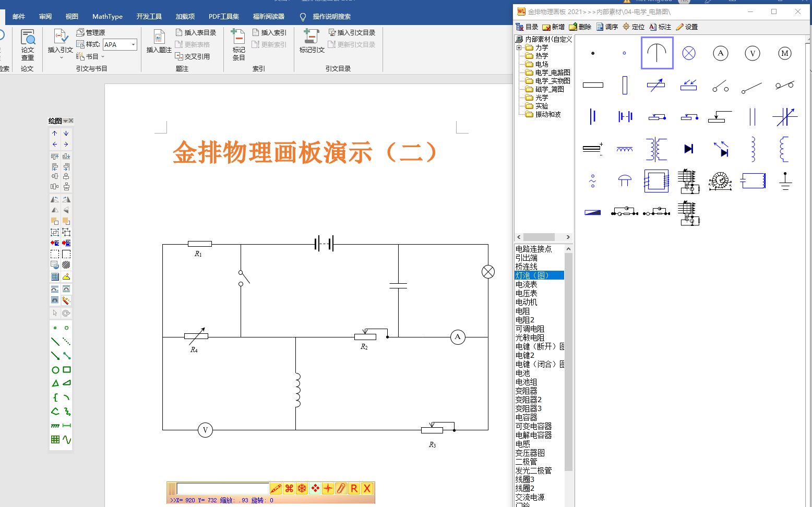Select the ammeter symbol in gallery

pos(721,53)
